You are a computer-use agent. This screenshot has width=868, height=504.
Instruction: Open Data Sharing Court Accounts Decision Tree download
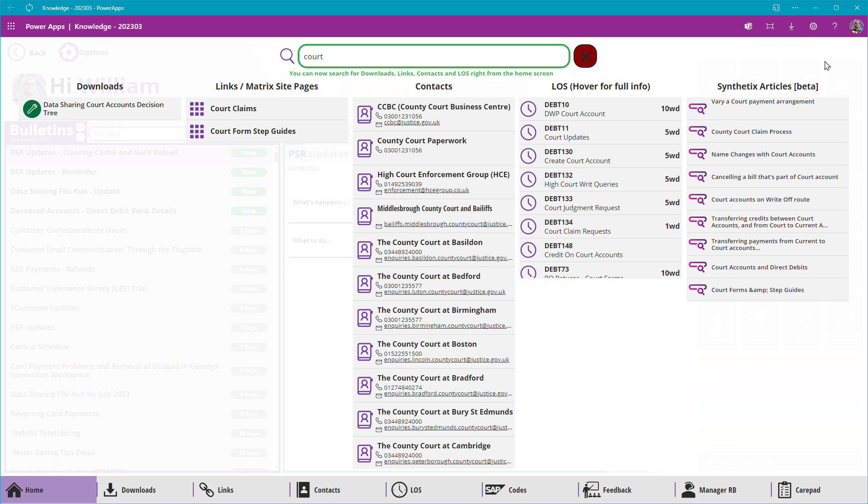[x=103, y=108]
